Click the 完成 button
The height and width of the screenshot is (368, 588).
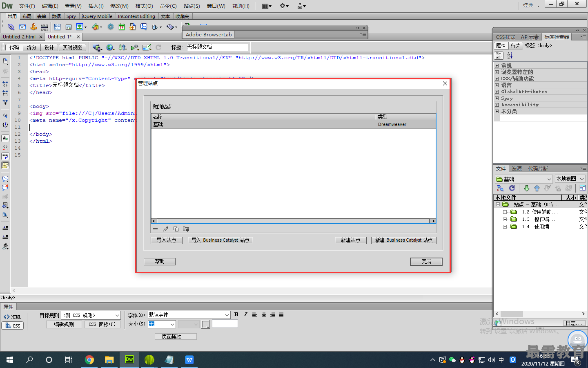[426, 261]
